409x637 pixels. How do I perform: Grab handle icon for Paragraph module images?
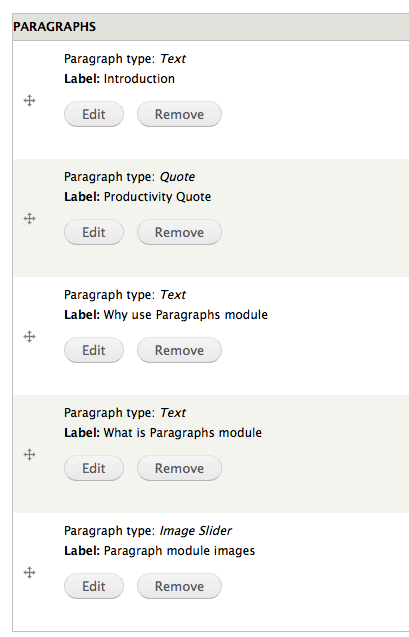pos(29,572)
